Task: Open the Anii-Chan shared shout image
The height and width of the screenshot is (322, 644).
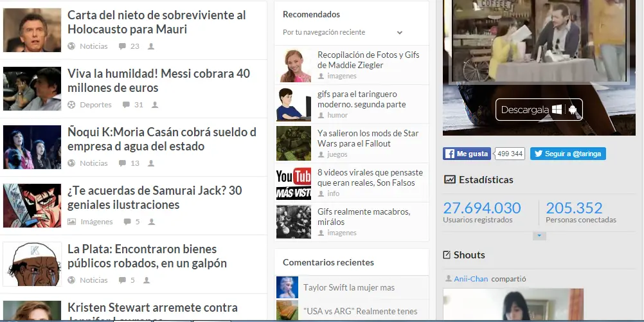Action: [513, 305]
